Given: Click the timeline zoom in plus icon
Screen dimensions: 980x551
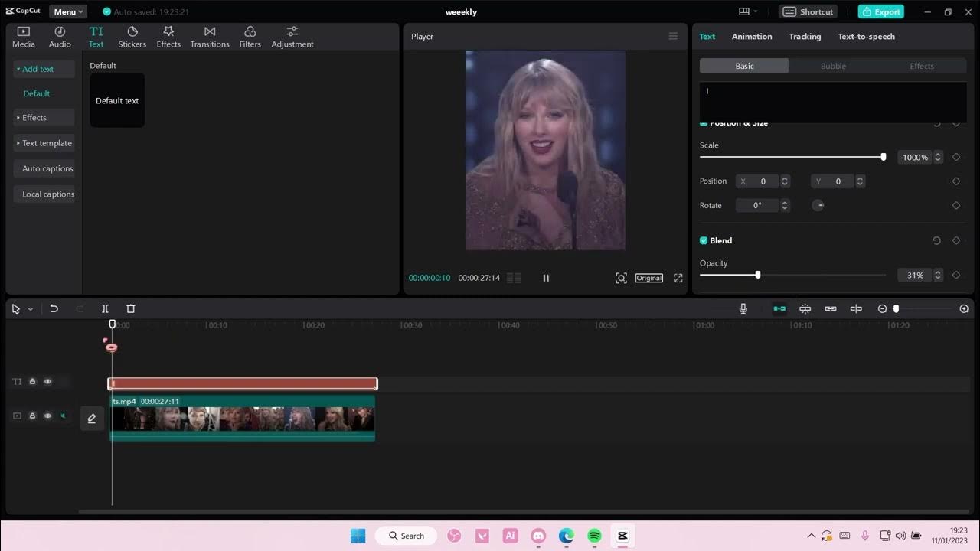Looking at the screenshot, I should [964, 308].
